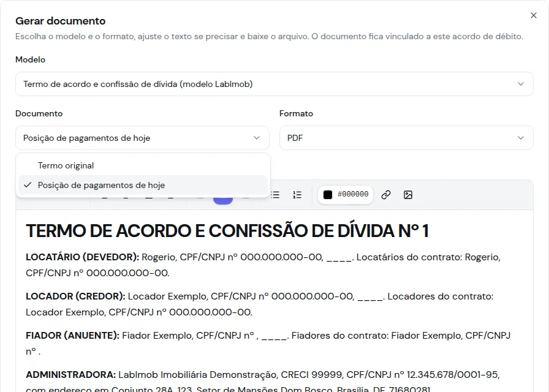549x392 pixels.
Task: Insert a hyperlink
Action: pos(386,195)
